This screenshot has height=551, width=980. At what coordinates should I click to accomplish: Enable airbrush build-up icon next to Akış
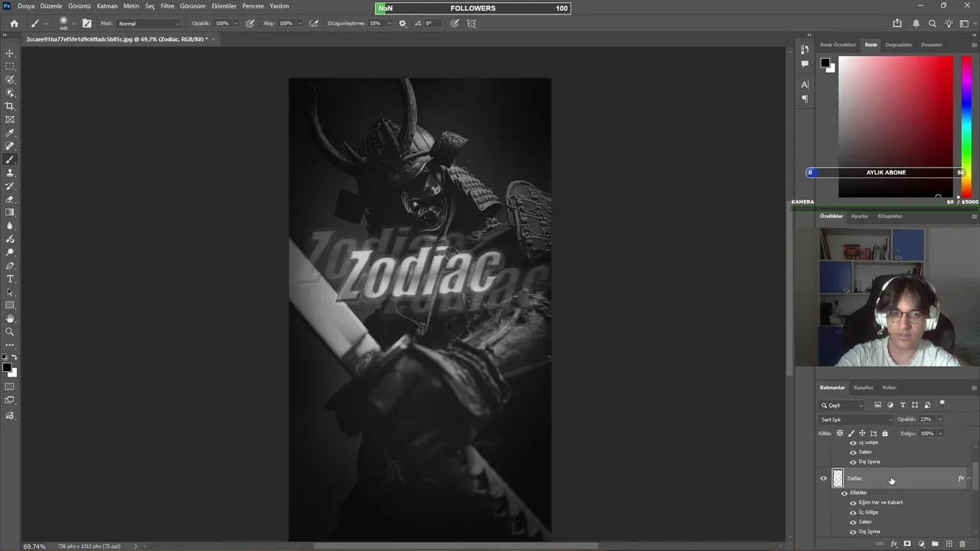314,23
